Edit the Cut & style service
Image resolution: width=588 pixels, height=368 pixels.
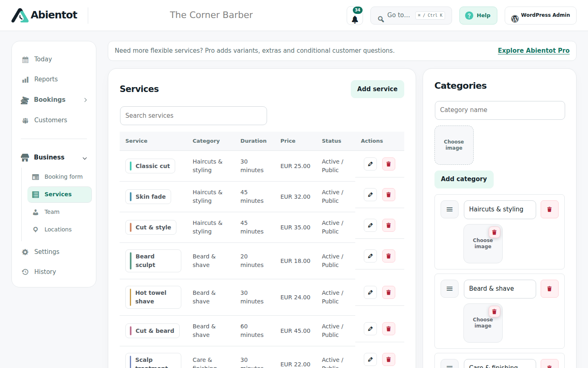point(370,225)
